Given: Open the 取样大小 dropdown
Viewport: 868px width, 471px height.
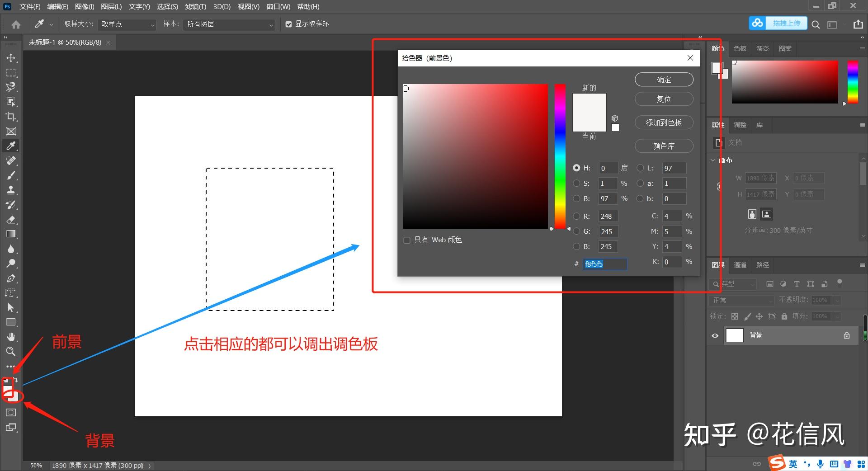Looking at the screenshot, I should [127, 24].
